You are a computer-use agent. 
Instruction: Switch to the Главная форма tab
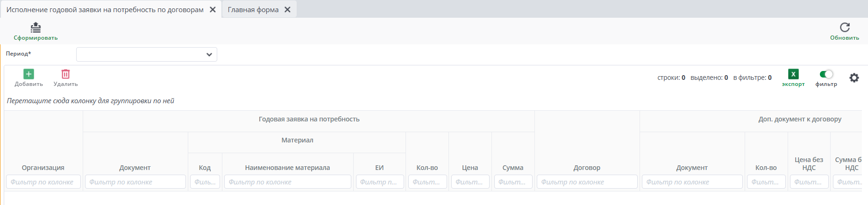pyautogui.click(x=253, y=9)
